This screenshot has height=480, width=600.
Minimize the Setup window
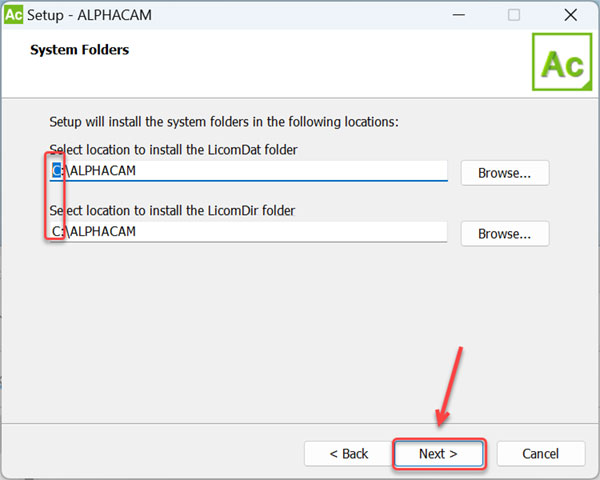pyautogui.click(x=458, y=15)
